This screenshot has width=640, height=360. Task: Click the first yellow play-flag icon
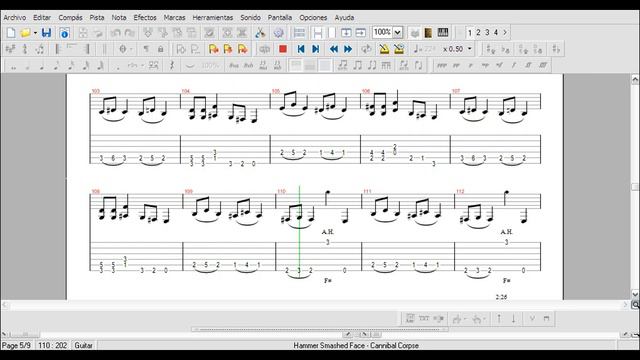coord(213,49)
